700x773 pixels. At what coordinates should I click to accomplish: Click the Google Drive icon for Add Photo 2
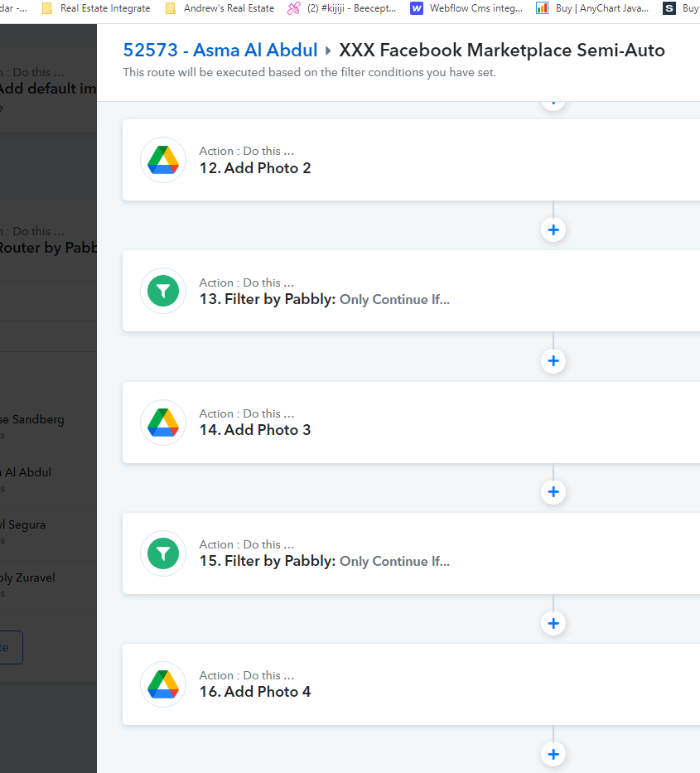click(x=163, y=160)
